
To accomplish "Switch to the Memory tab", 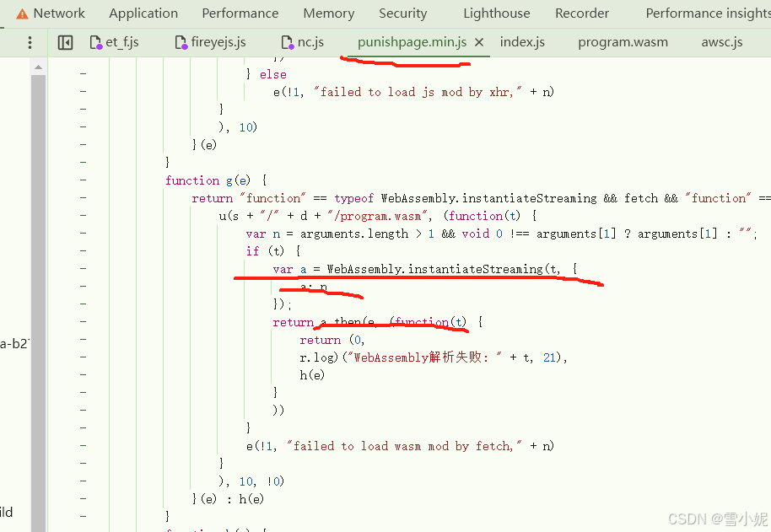I will click(x=328, y=13).
